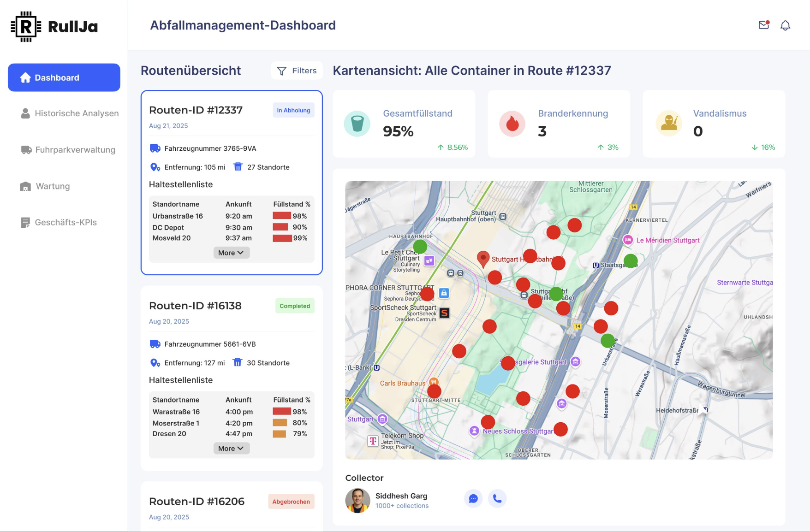
Task: Open Geschäfts-KPIs in the sidebar
Action: tap(66, 222)
